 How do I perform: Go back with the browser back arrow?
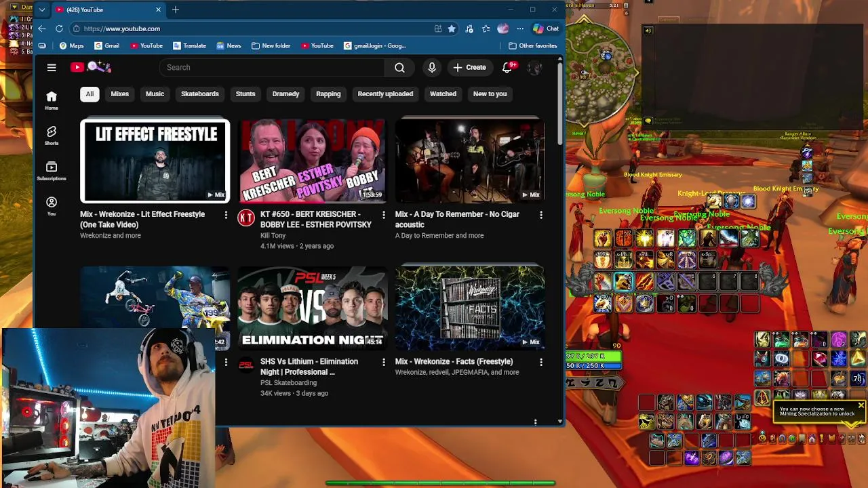coord(42,28)
